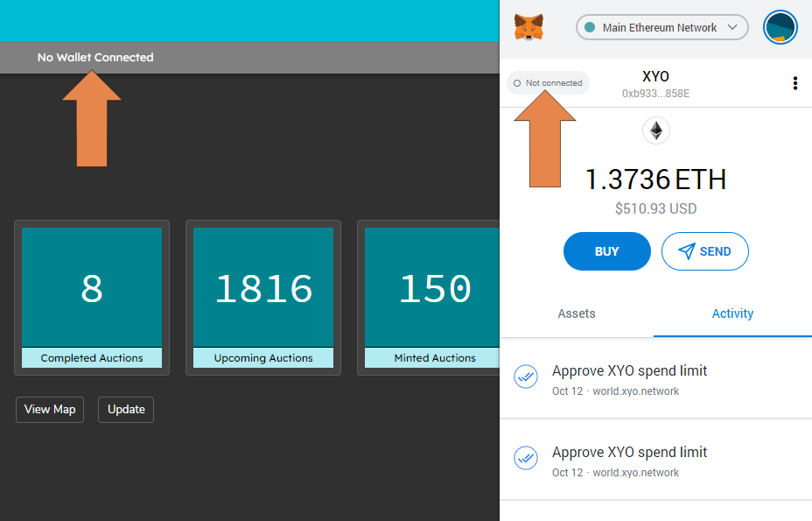
Task: Copy the XYO account address 0xb933...858E
Action: (x=655, y=94)
